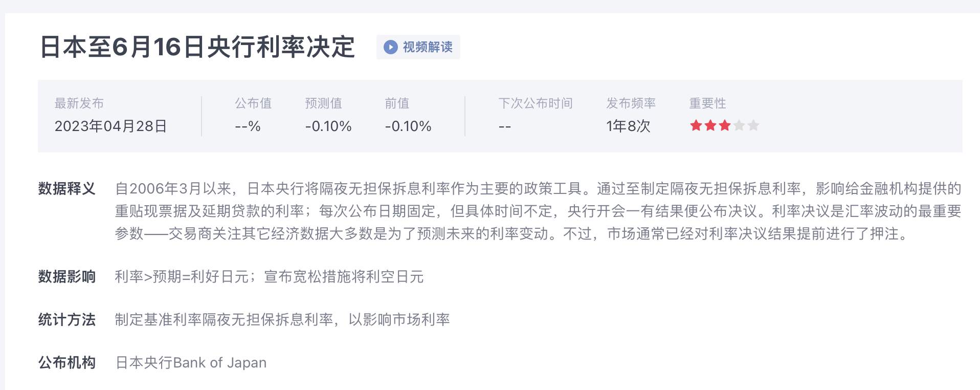The image size is (980, 390).
Task: Click the 数据释义 section heading
Action: click(x=67, y=189)
